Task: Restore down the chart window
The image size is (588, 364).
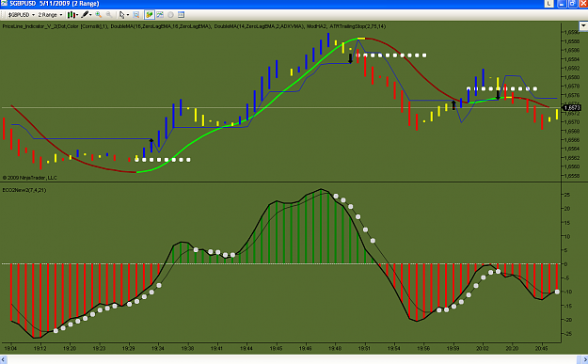Action: point(572,4)
